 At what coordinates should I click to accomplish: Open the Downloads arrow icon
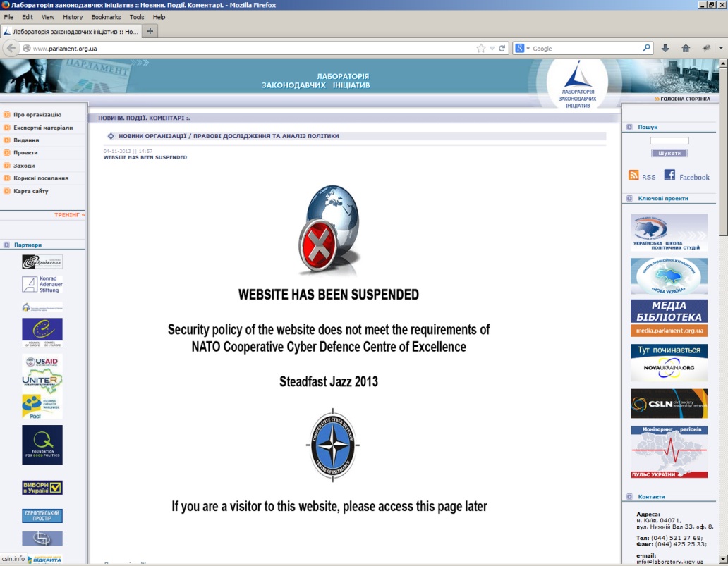pos(665,49)
